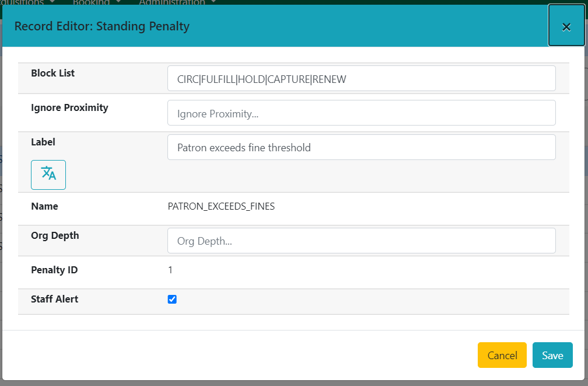Image resolution: width=588 pixels, height=386 pixels.
Task: Click the Label field containing 'Patron exceeds fine threshold'
Action: click(361, 147)
